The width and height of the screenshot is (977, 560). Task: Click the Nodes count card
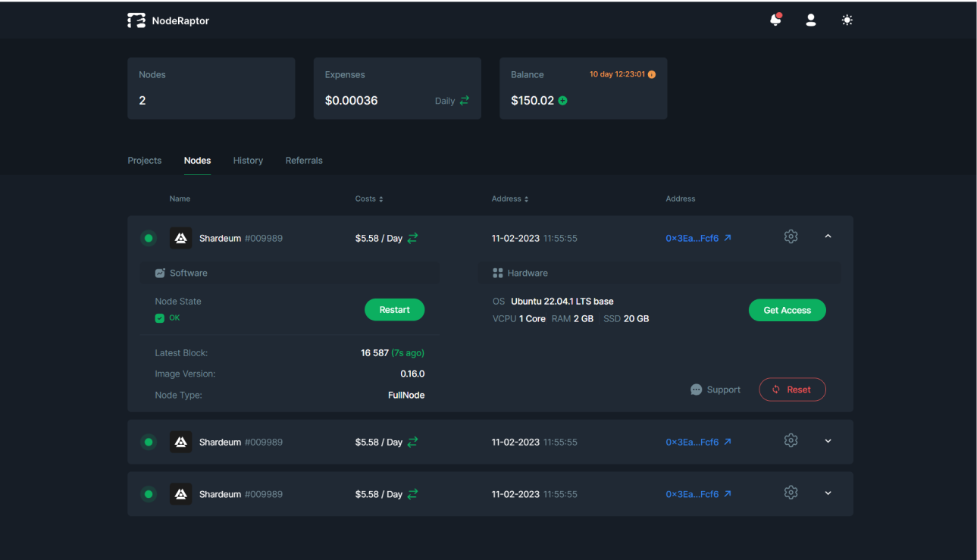[x=211, y=88]
